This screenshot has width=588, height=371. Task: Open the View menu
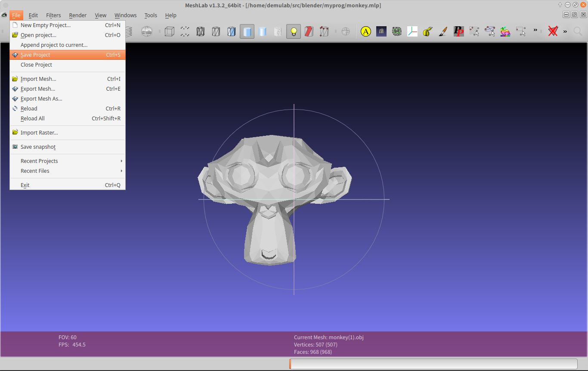click(101, 15)
